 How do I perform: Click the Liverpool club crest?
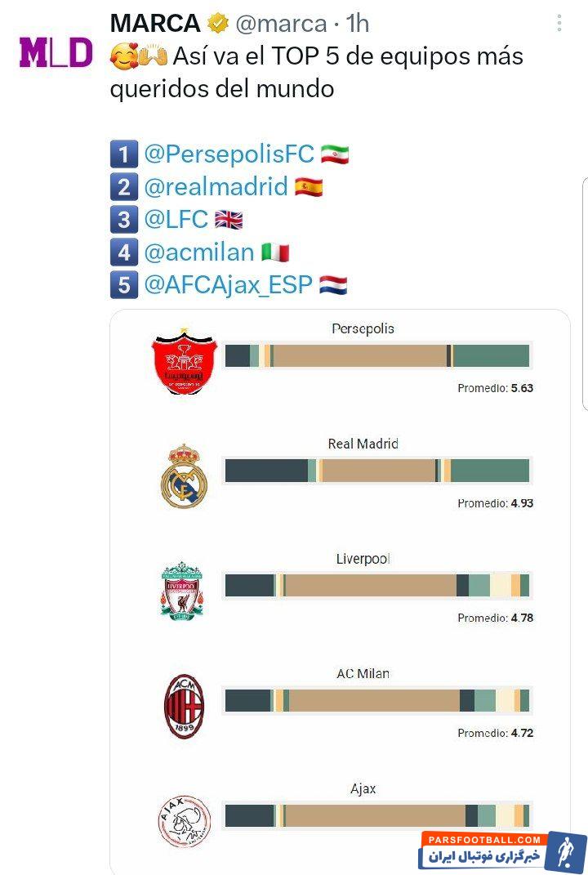(x=183, y=591)
